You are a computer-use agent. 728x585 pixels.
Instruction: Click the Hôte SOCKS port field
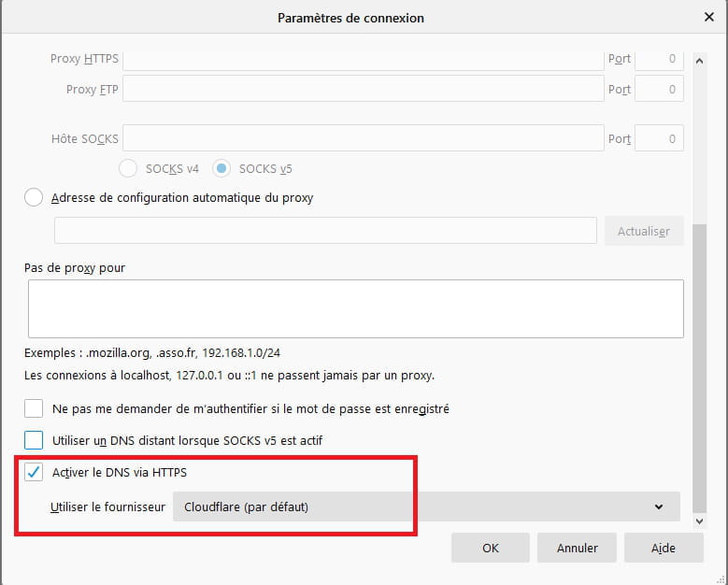[659, 138]
